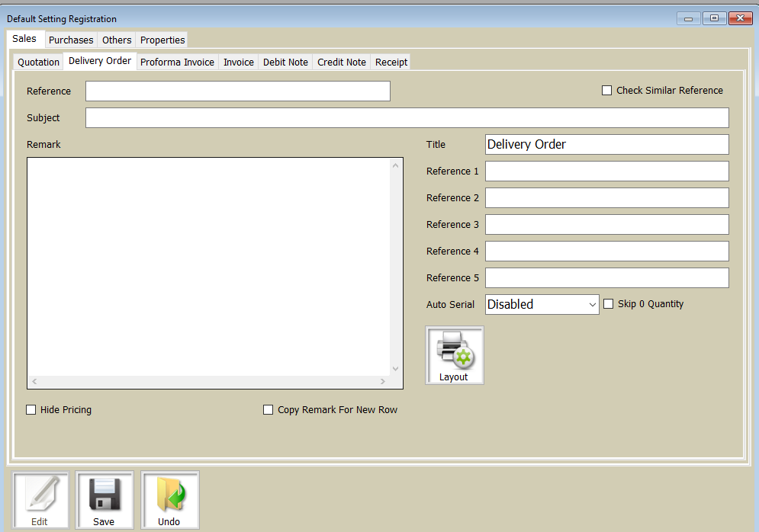Toggle Skip 0 Quantity checkbox
Screen dimensions: 759x532
[609, 303]
